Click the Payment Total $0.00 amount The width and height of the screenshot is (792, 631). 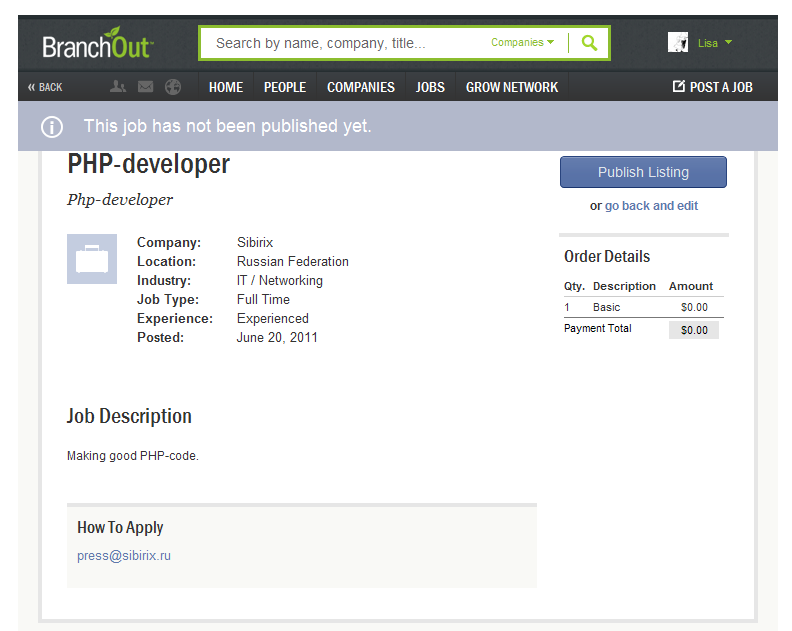(x=694, y=330)
